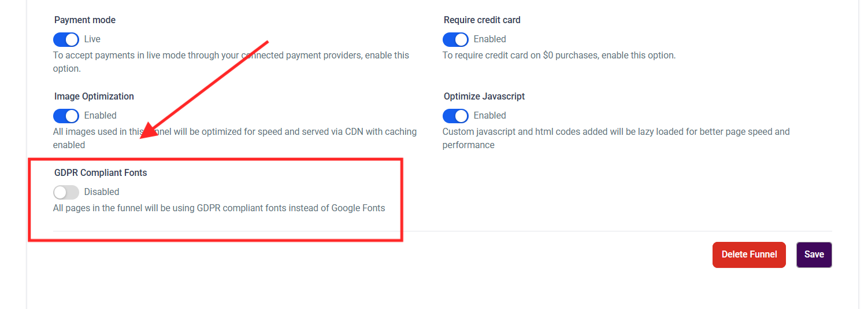This screenshot has width=868, height=309.
Task: Enable the GDPR Compliant Fonts toggle
Action: (66, 192)
